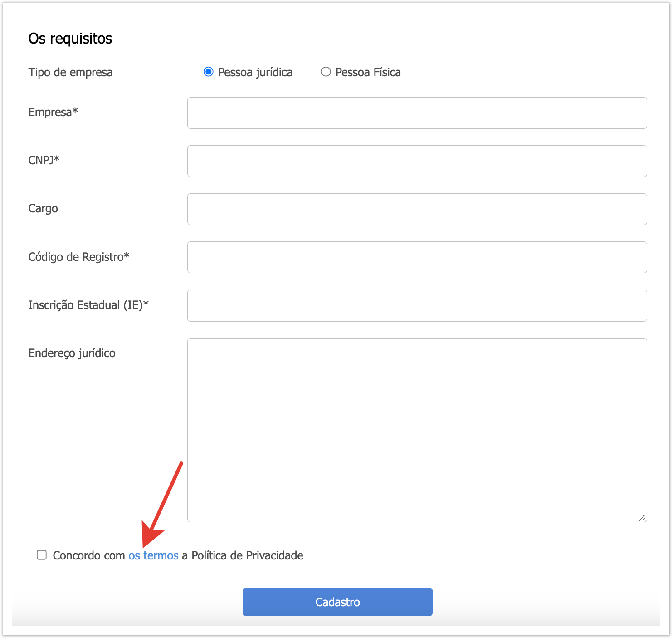Screen dimensions: 672x638
Task: Focus the Inscrição Estadual (IE) field
Action: [x=417, y=305]
